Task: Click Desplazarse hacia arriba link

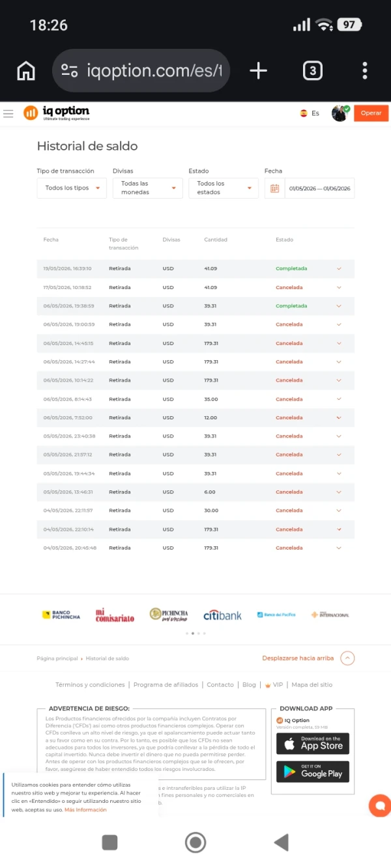Action: tap(298, 658)
